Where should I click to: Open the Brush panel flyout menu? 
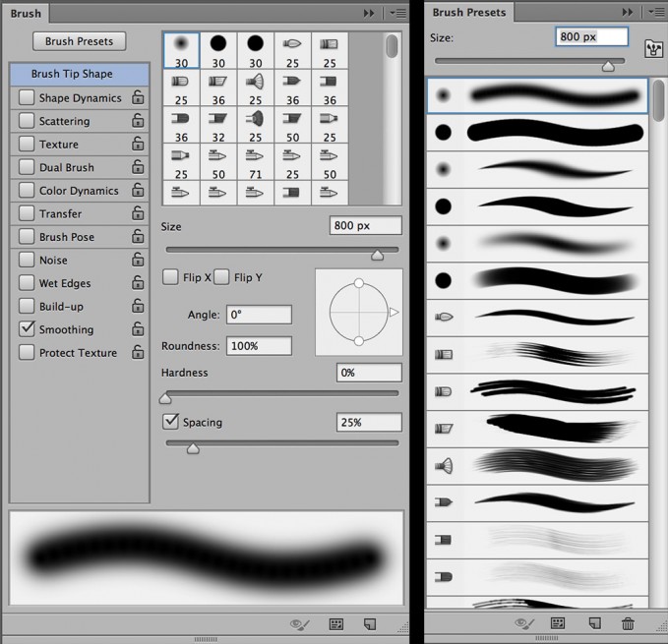point(397,13)
